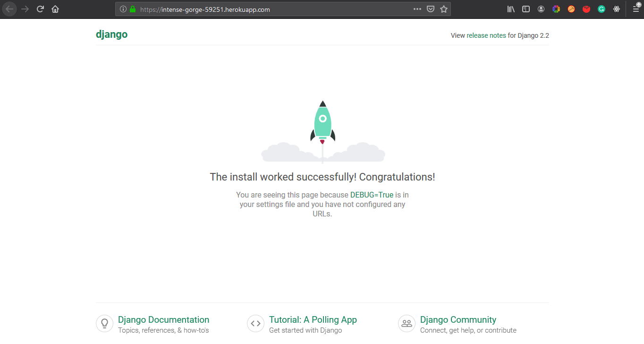The image size is (644, 344).
Task: Click 'for Django 2.2' text
Action: coord(528,35)
